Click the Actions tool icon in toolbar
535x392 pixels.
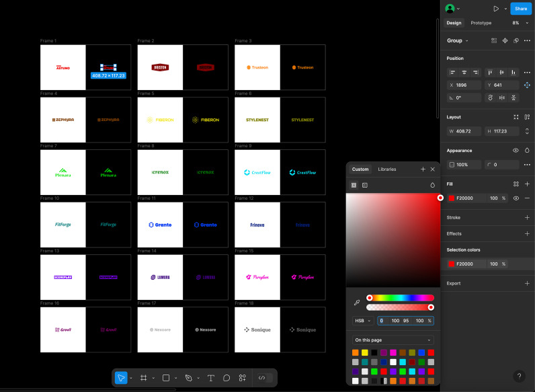tap(243, 378)
